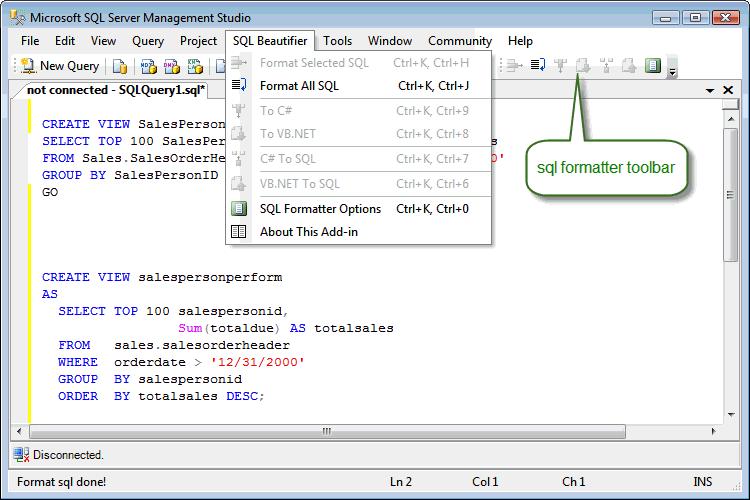The height and width of the screenshot is (500, 750).
Task: Click the vertical scrollbar up arrow
Action: click(731, 118)
